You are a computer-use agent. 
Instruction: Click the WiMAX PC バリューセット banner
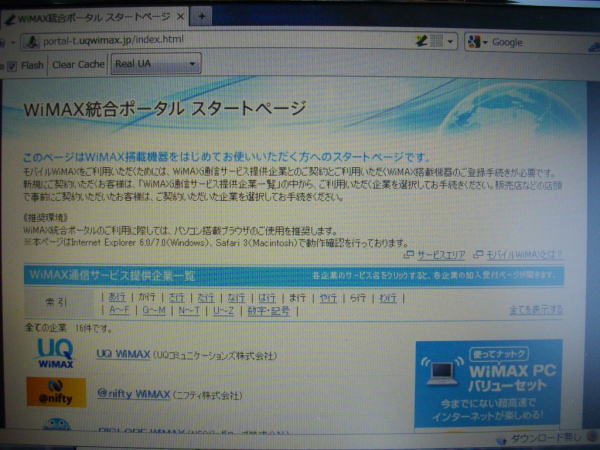tap(488, 384)
